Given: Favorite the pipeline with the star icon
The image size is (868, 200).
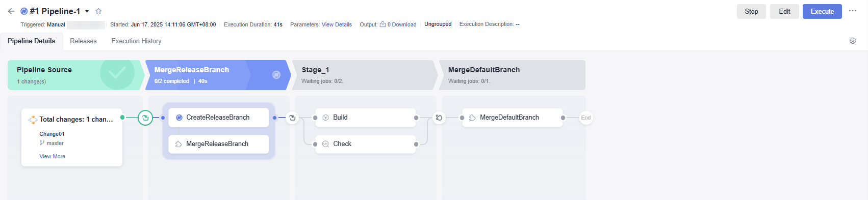Looking at the screenshot, I should click(x=98, y=11).
